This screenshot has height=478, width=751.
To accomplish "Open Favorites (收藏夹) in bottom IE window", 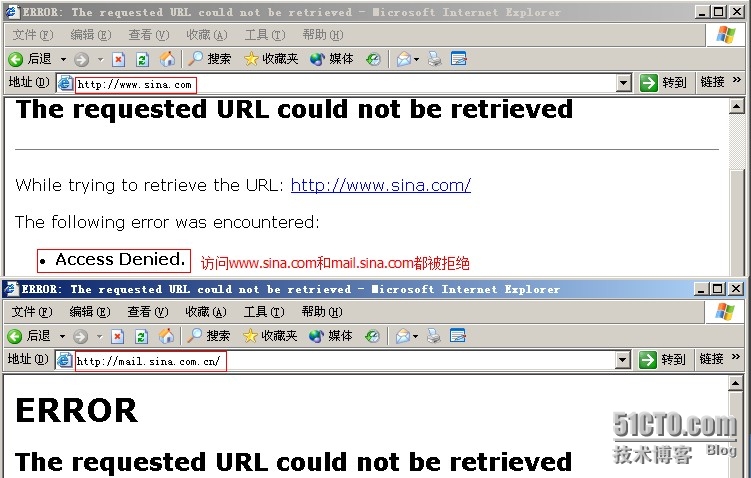I will point(270,336).
